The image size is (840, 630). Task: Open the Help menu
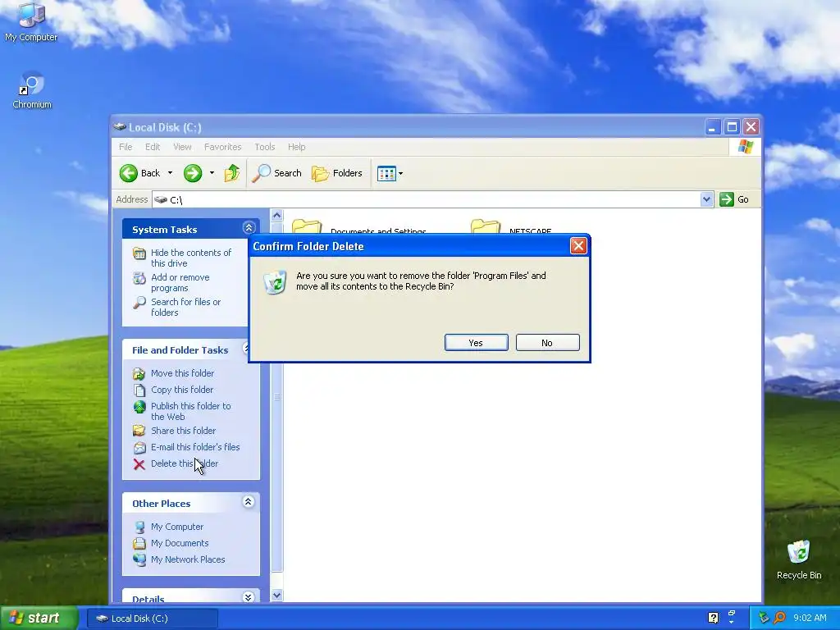coord(296,147)
